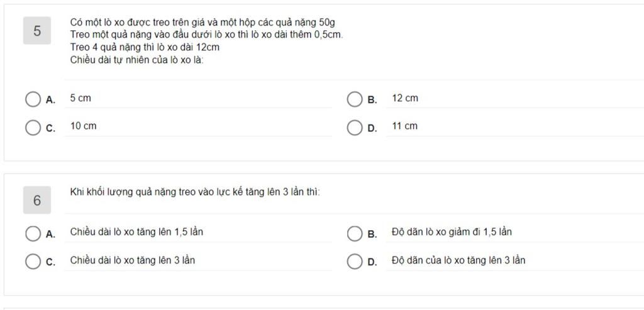Click the answer text '5 cm'
The image size is (644, 310).
pos(80,99)
